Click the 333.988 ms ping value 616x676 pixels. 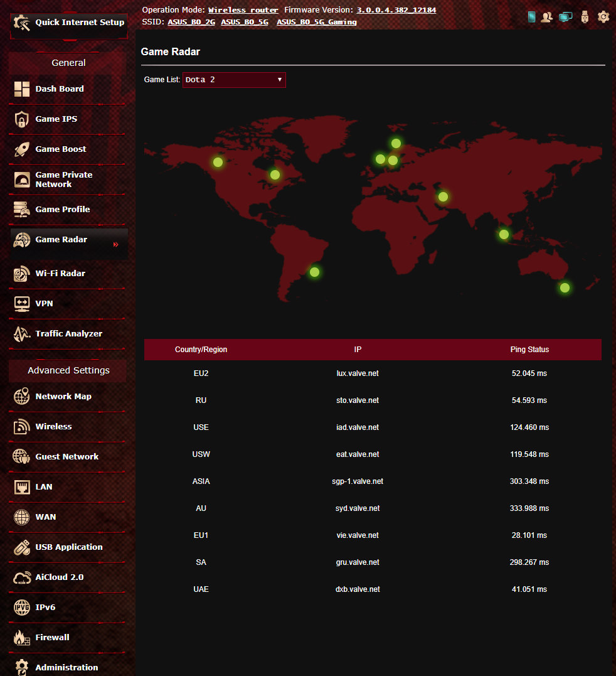click(529, 508)
